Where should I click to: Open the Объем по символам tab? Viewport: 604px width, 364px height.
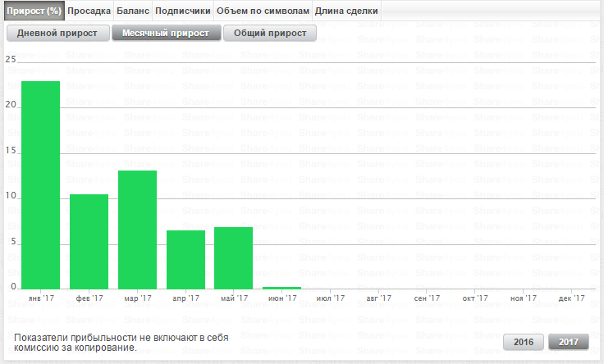(x=263, y=11)
